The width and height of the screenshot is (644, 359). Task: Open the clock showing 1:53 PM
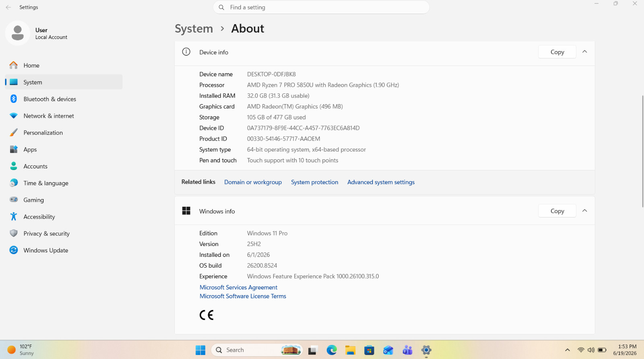coord(625,350)
